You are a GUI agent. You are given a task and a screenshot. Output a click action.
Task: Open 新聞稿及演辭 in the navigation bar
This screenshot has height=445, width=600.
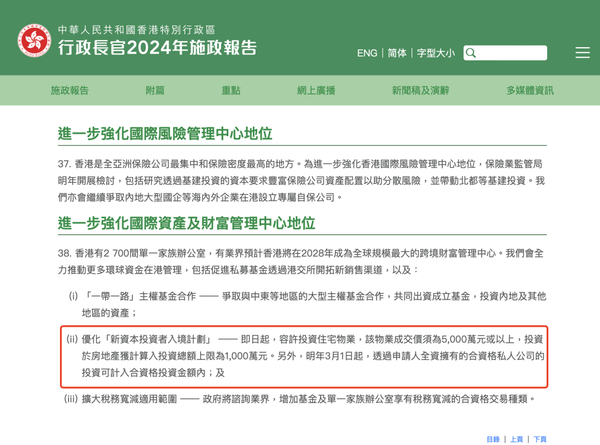[420, 90]
